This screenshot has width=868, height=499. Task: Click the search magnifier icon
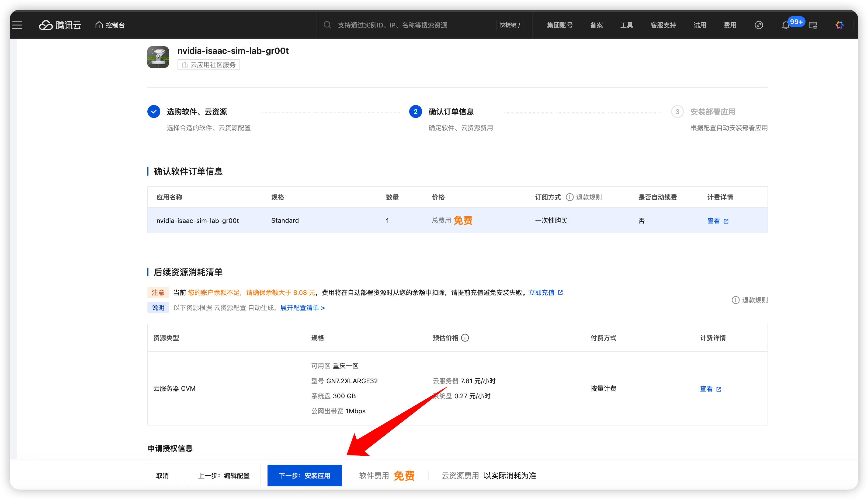327,25
